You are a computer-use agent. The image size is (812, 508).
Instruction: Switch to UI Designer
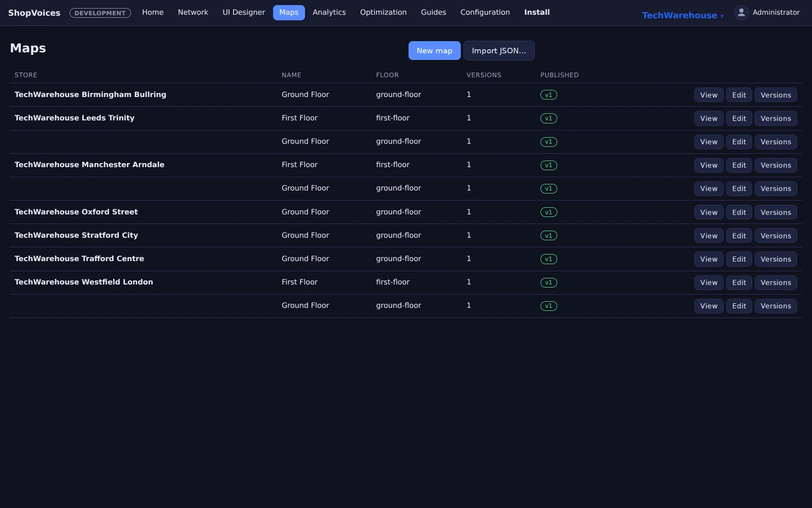click(244, 12)
